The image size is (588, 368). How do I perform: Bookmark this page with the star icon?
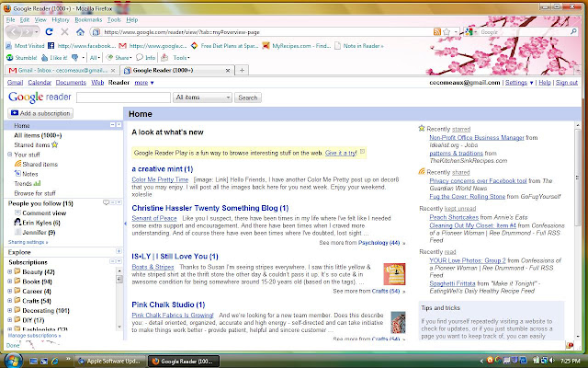[x=447, y=32]
